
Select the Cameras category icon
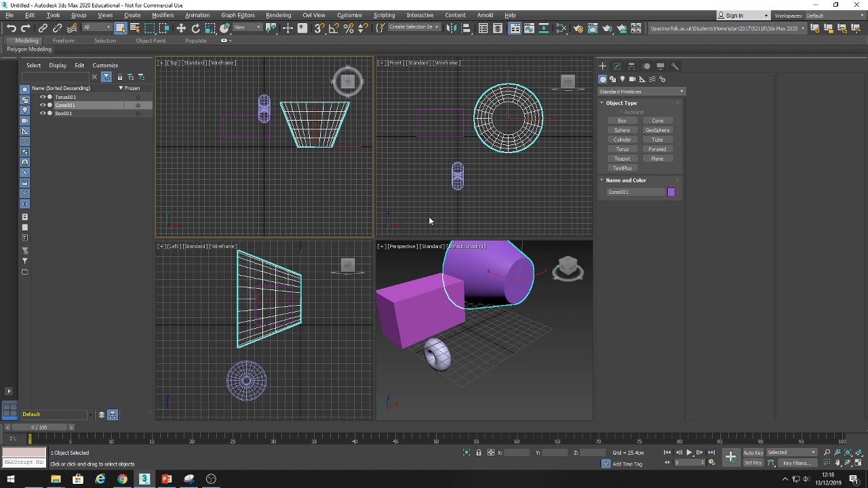[x=632, y=79]
